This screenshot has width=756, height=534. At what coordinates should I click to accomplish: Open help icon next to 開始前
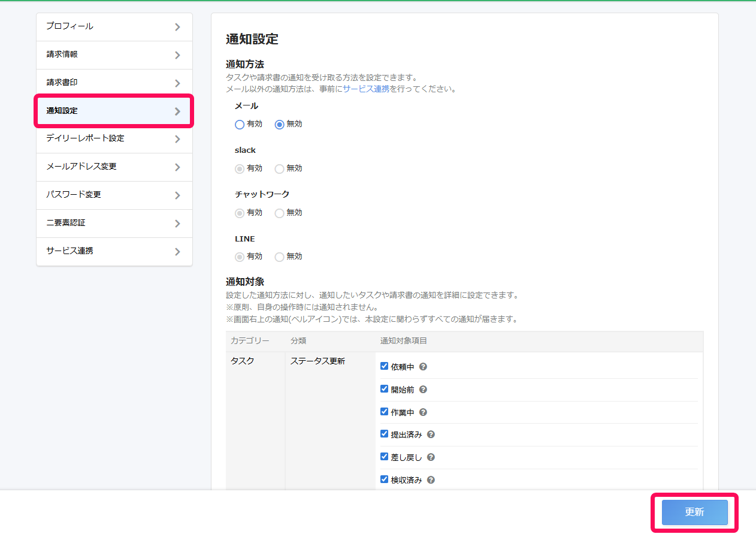click(x=423, y=390)
